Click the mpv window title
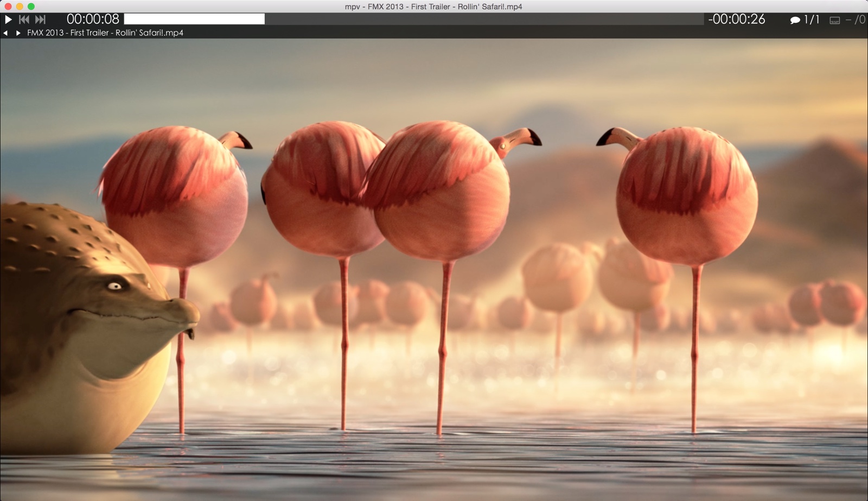This screenshot has width=868, height=501. coord(433,7)
